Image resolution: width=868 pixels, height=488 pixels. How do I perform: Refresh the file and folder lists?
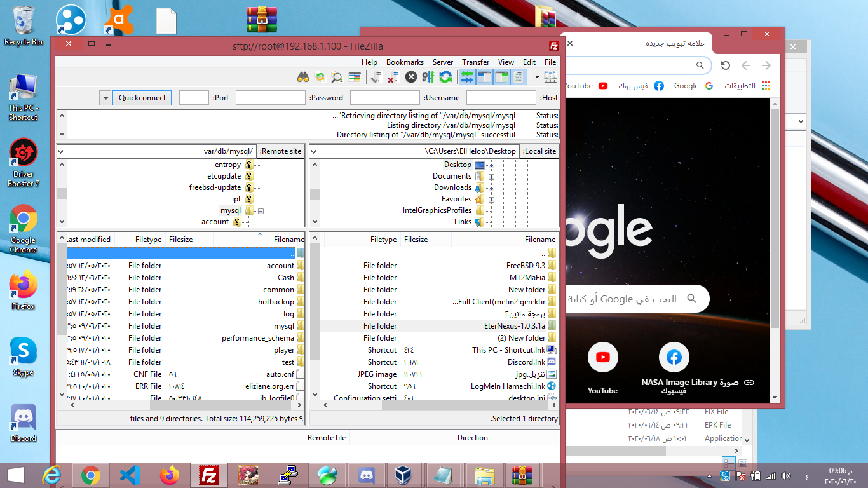pos(446,77)
